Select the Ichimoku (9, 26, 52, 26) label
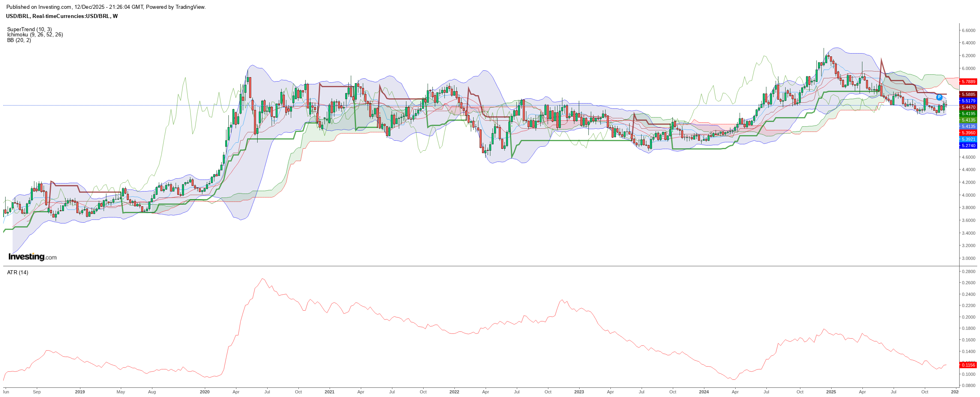Image resolution: width=980 pixels, height=397 pixels. [x=35, y=35]
